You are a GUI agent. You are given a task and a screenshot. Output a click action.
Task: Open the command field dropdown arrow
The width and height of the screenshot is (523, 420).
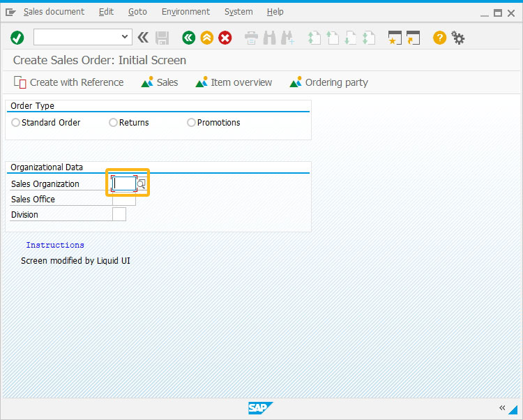tap(125, 37)
